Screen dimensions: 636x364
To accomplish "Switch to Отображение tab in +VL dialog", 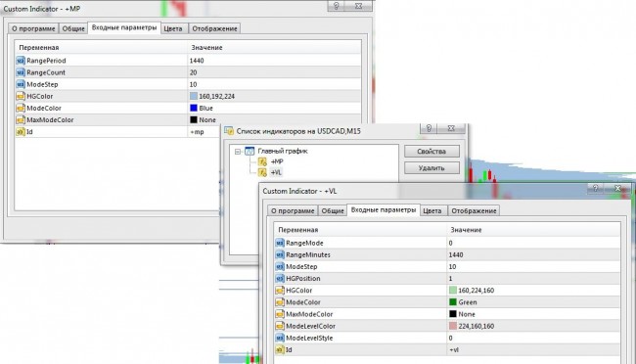I will coord(474,210).
